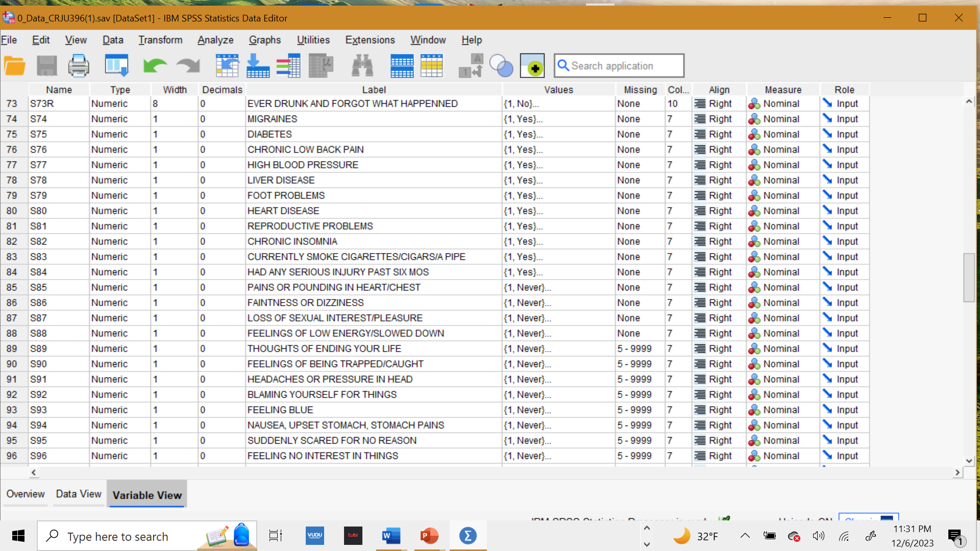Open Align cell for S85 row
The width and height of the screenshot is (980, 551).
point(719,287)
